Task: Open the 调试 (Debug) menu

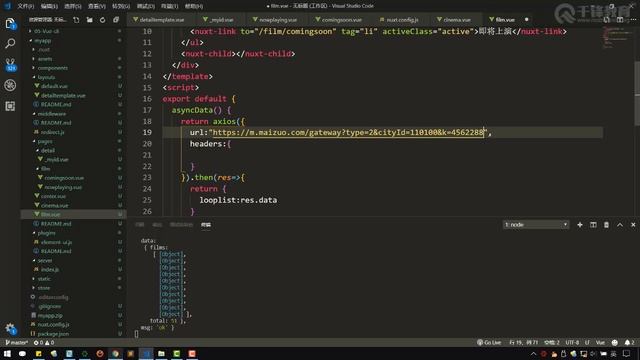Action: (x=145, y=6)
